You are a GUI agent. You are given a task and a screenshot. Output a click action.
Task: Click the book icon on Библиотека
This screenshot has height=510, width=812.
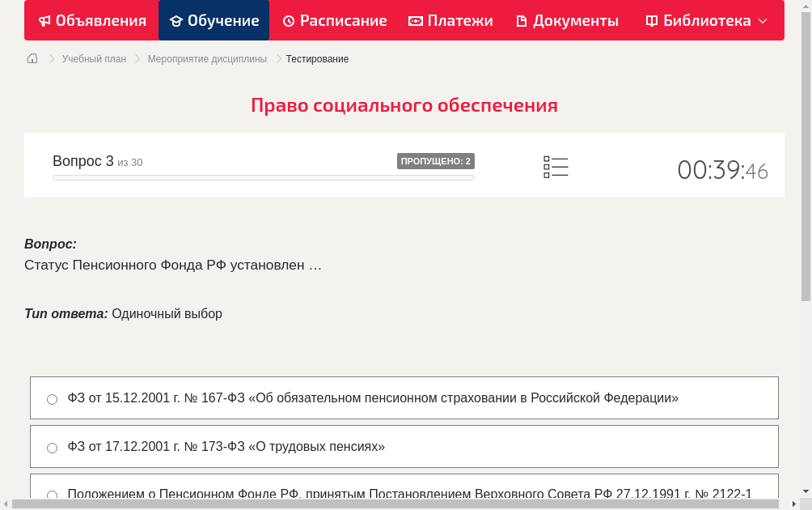(x=650, y=20)
